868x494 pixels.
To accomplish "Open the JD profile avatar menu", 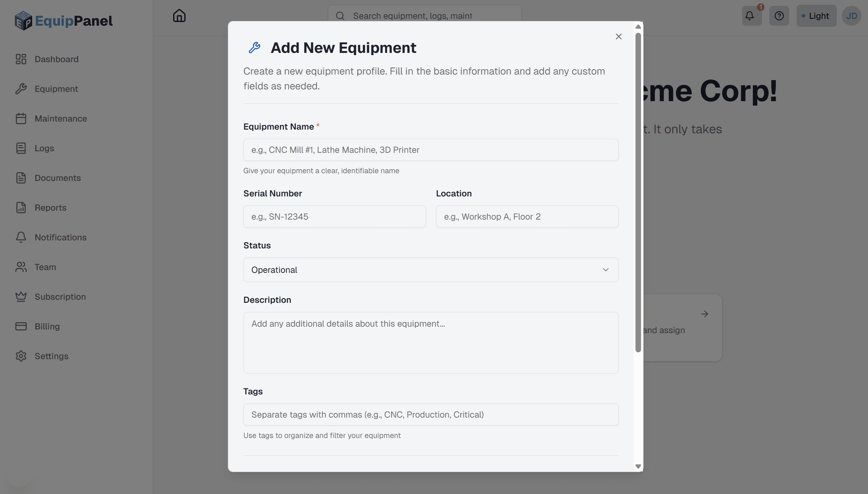I will pyautogui.click(x=852, y=15).
